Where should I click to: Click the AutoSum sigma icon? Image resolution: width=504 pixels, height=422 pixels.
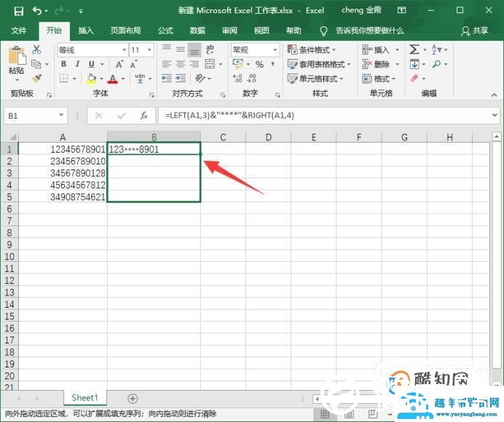pyautogui.click(x=414, y=49)
